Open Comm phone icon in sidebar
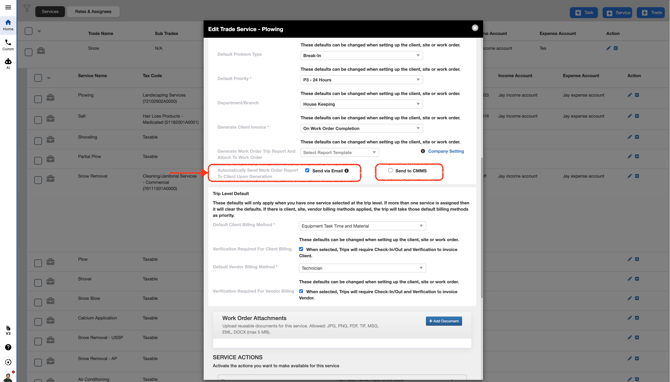The image size is (670, 382). (x=8, y=44)
